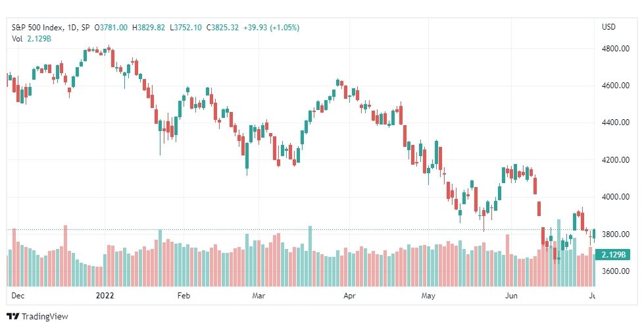Click the TradingView logo icon
Screen dimensions: 644x328
[x=12, y=317]
